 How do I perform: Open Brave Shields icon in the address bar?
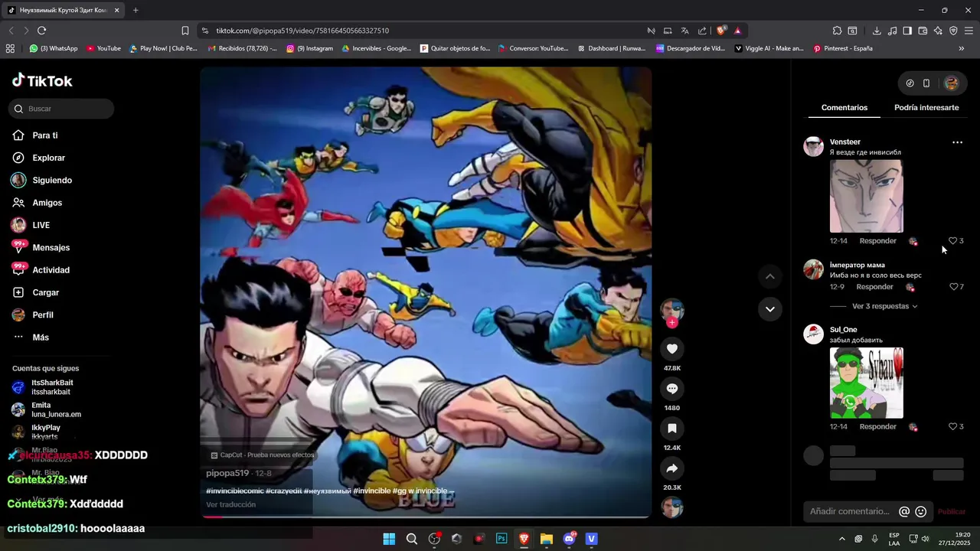click(721, 31)
